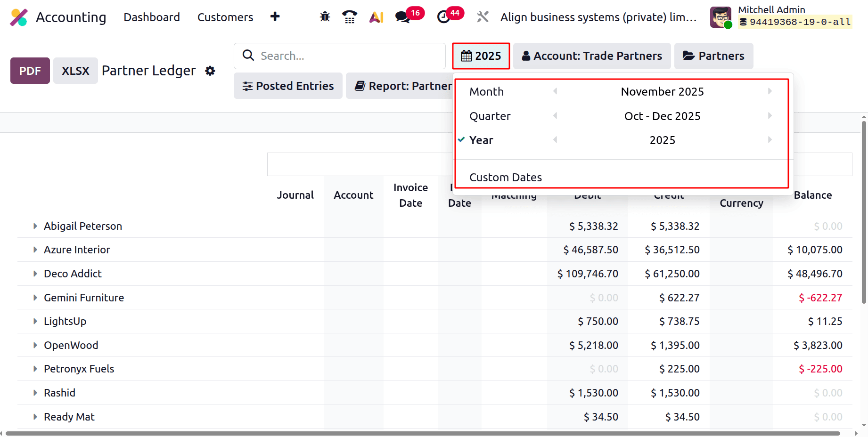Click the vertical scrollbar
This screenshot has height=437, width=868.
click(x=864, y=212)
